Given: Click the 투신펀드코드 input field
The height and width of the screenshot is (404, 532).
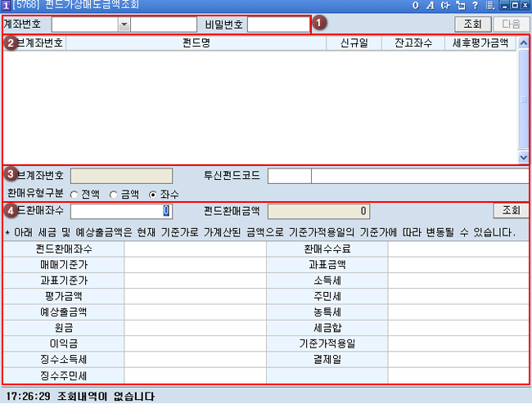Looking at the screenshot, I should point(290,174).
